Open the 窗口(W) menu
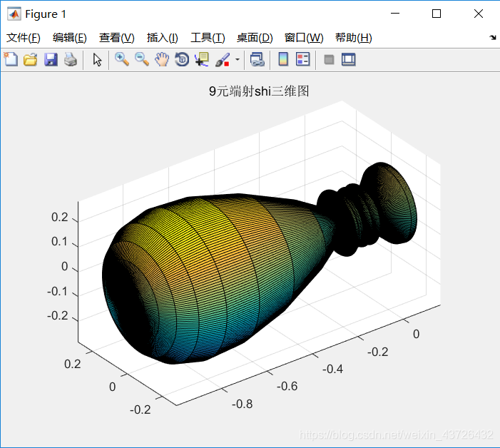This screenshot has width=500, height=448. (304, 38)
